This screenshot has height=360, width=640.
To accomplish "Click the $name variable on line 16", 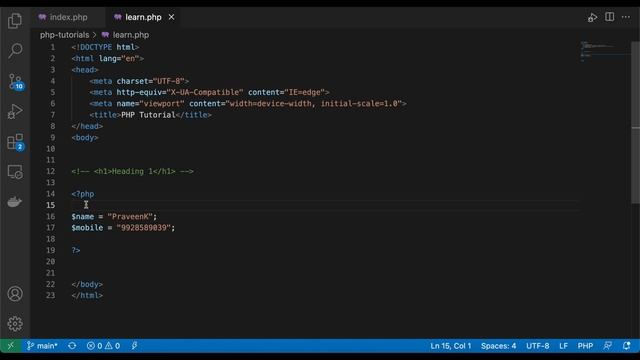I will tap(82, 216).
